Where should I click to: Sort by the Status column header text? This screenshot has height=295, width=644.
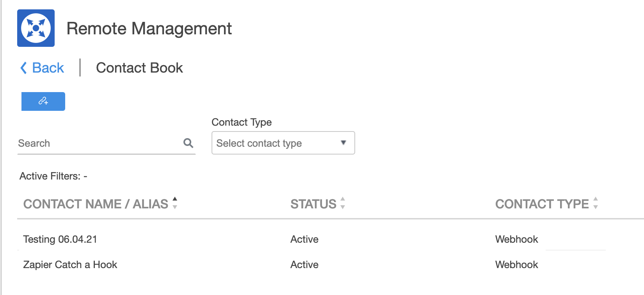tap(313, 204)
